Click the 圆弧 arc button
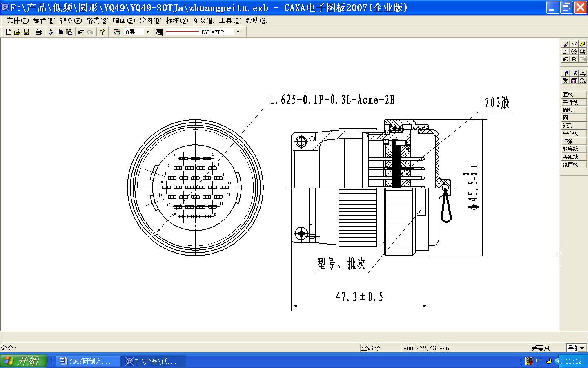The image size is (588, 368). [x=574, y=110]
